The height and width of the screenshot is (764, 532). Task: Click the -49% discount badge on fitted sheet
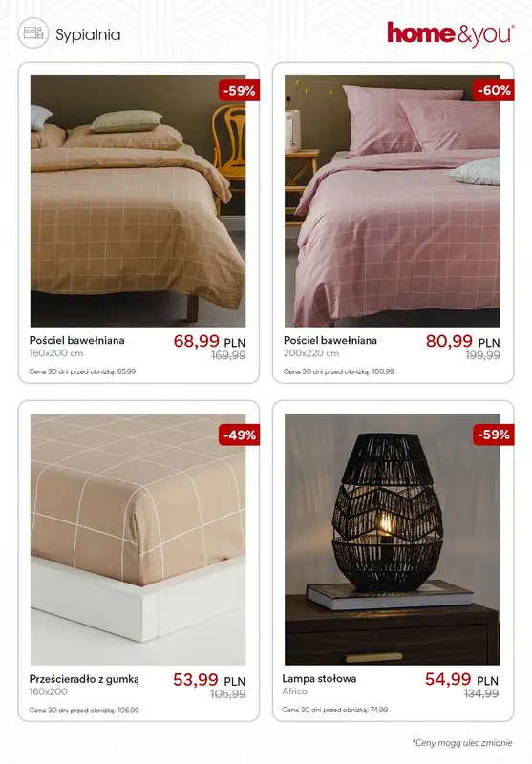[x=239, y=435]
